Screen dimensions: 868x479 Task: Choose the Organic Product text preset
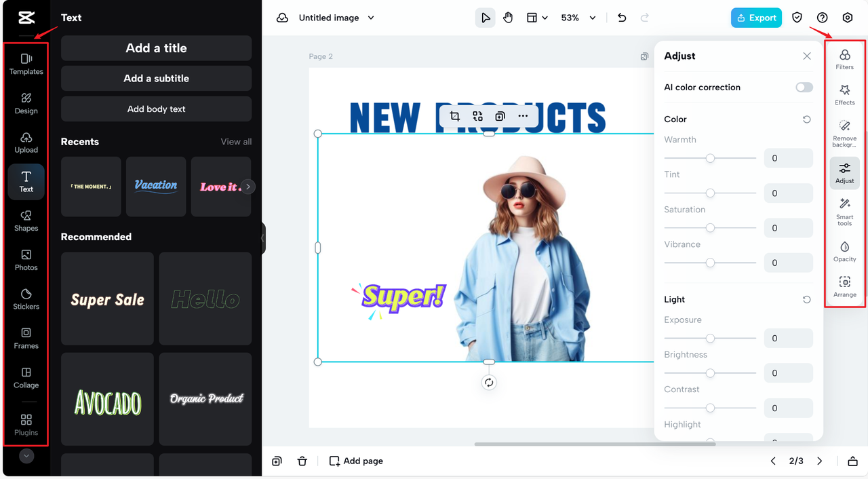[205, 400]
